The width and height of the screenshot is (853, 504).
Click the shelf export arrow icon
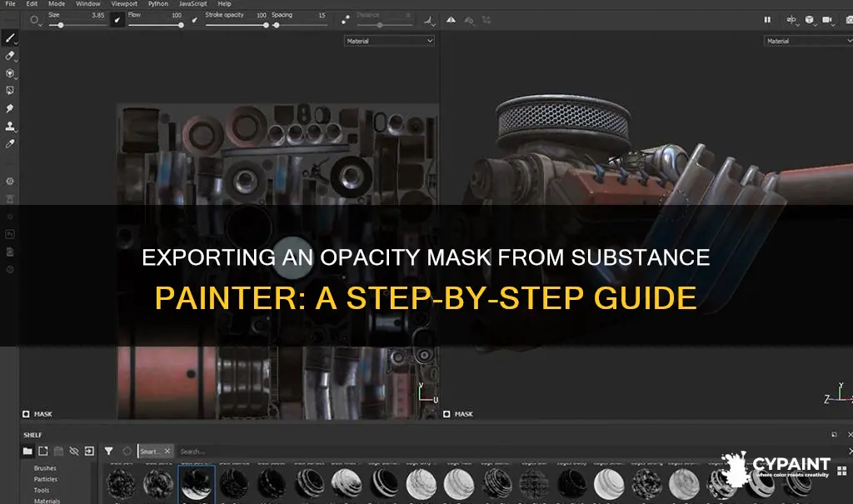(89, 452)
